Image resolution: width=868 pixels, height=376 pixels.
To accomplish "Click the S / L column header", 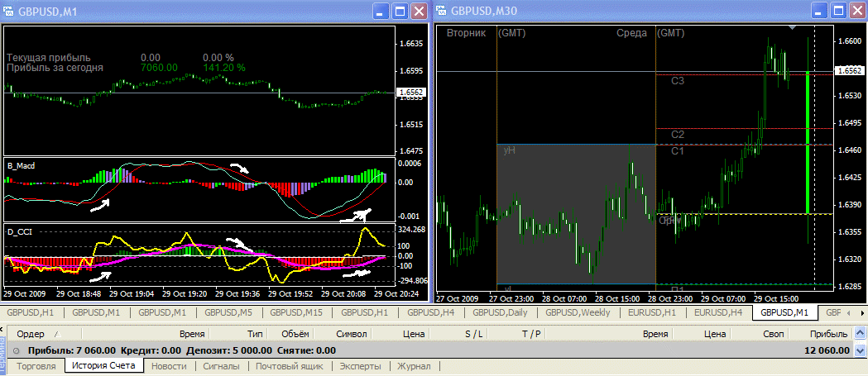I will (x=474, y=334).
